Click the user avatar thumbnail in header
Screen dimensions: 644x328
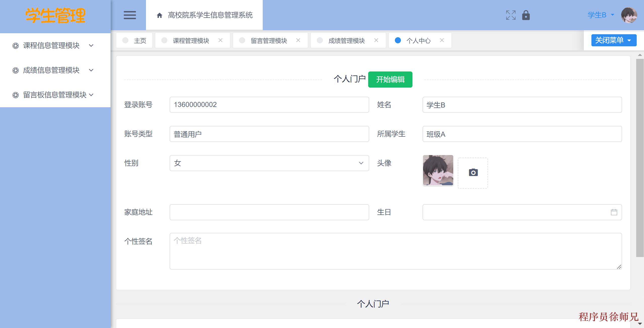(x=629, y=15)
